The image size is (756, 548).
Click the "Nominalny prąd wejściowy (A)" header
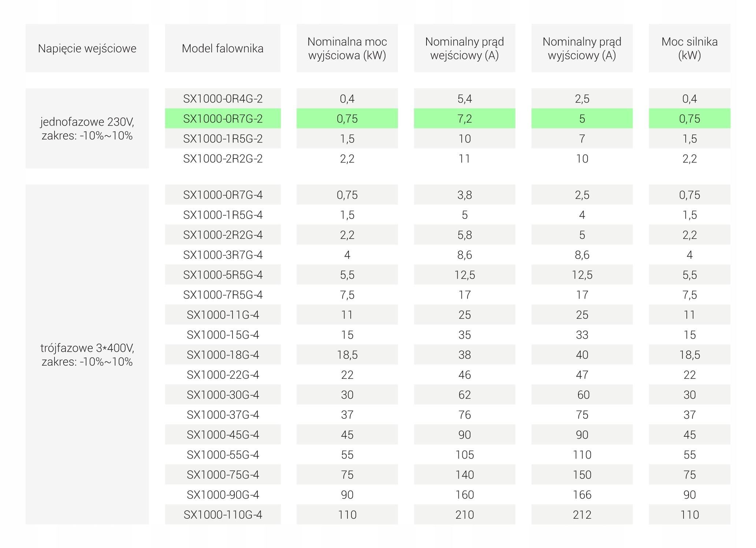(465, 48)
